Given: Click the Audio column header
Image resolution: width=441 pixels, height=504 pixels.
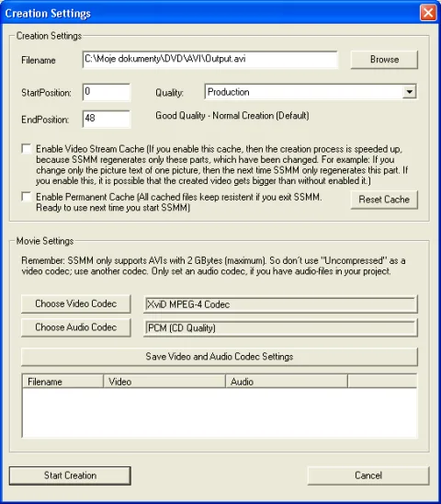Looking at the screenshot, I should click(286, 382).
